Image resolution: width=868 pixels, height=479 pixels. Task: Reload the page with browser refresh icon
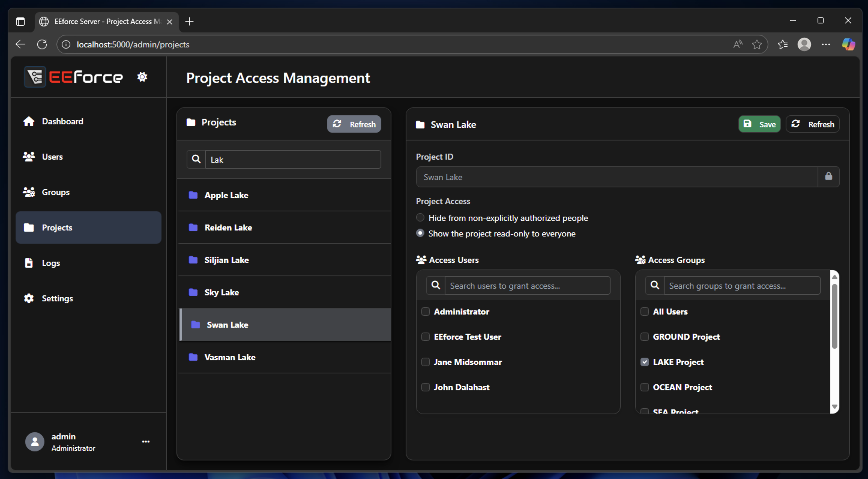click(x=42, y=44)
